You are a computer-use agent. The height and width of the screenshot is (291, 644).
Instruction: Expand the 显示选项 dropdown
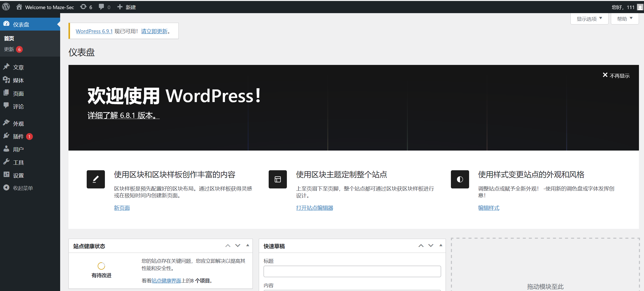coord(589,19)
